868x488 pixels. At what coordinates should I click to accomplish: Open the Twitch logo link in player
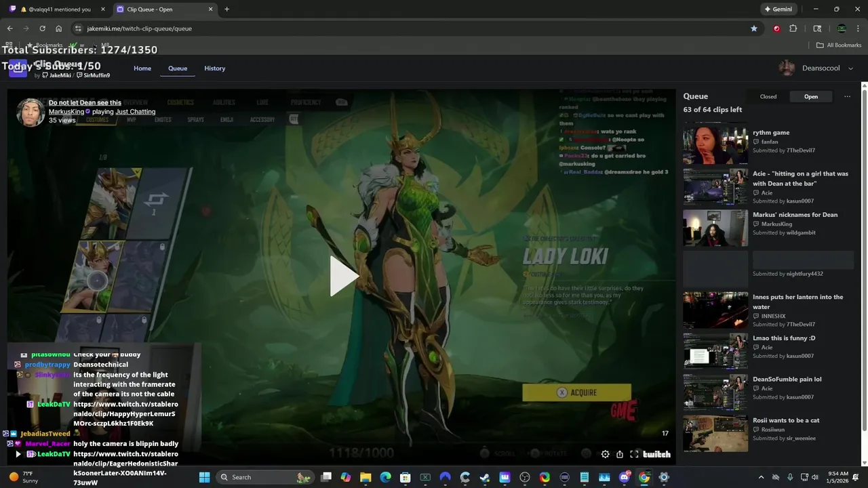pyautogui.click(x=656, y=455)
